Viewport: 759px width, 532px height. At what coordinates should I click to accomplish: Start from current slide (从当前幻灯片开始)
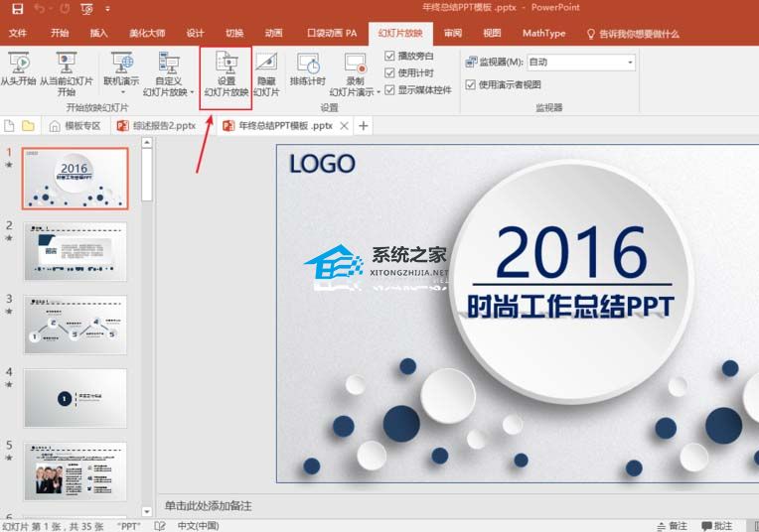67,74
